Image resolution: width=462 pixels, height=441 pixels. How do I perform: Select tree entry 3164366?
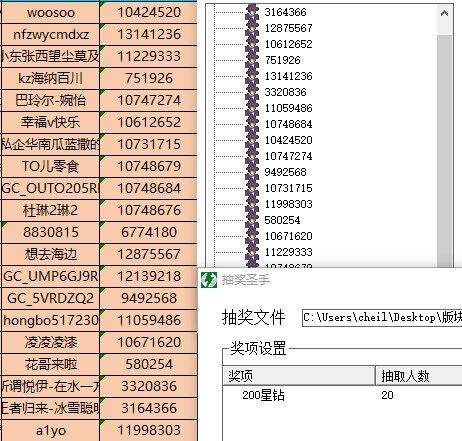[x=285, y=12]
